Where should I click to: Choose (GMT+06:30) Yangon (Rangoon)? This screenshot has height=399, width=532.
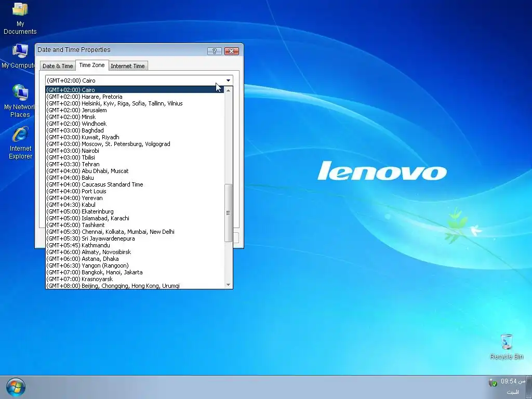[135, 265]
